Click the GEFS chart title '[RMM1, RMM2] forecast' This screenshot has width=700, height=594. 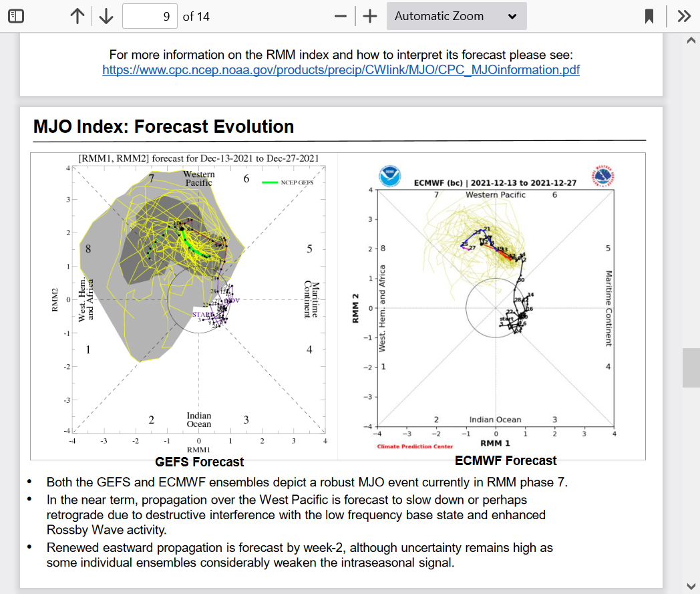point(198,158)
